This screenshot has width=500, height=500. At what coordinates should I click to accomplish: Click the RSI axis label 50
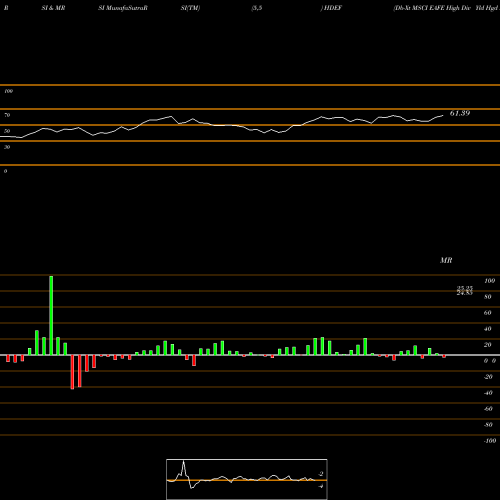point(7,131)
